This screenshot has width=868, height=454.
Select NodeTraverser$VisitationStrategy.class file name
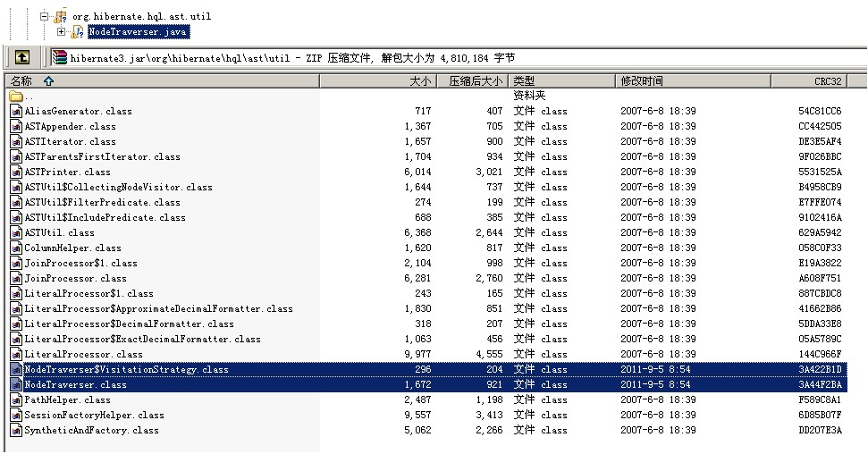point(126,370)
